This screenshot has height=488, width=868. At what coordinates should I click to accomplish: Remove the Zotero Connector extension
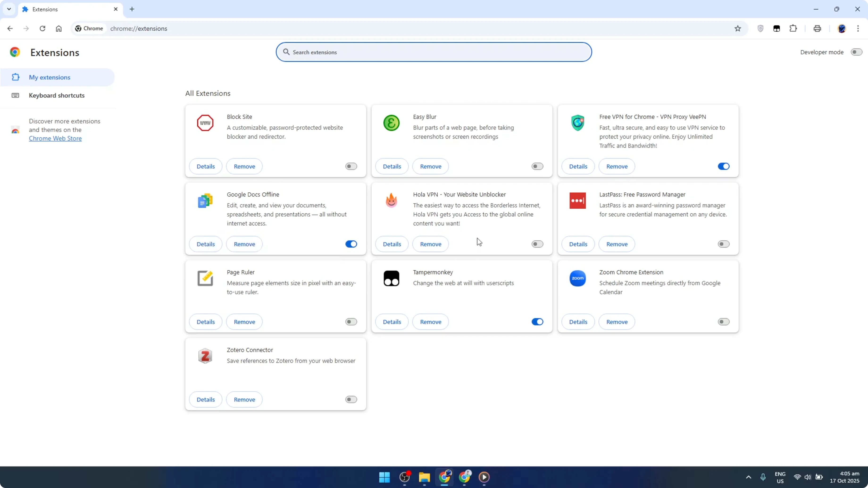tap(244, 399)
